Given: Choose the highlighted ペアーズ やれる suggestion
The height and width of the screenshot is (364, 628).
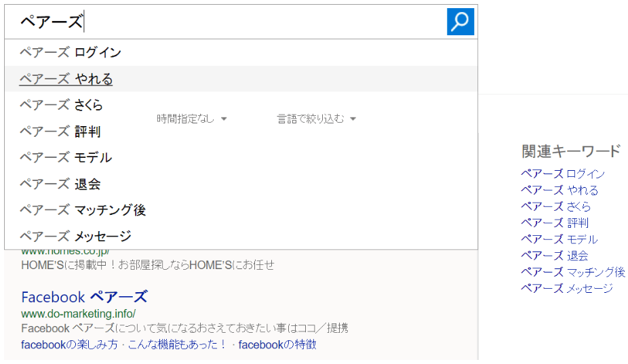Looking at the screenshot, I should pyautogui.click(x=66, y=79).
